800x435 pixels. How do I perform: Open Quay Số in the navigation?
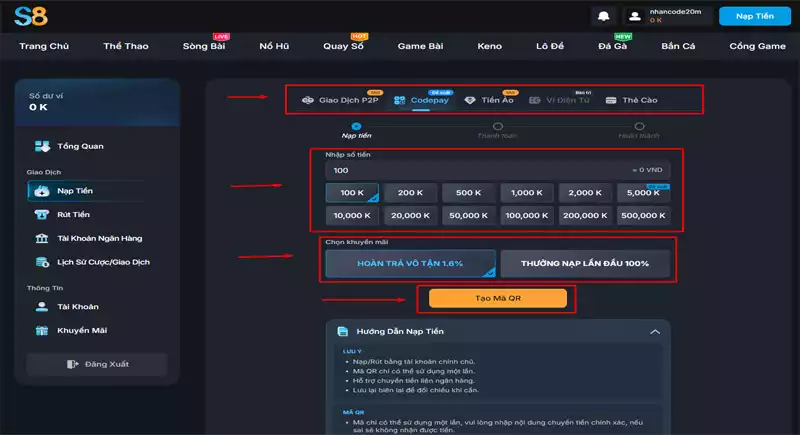[x=343, y=46]
